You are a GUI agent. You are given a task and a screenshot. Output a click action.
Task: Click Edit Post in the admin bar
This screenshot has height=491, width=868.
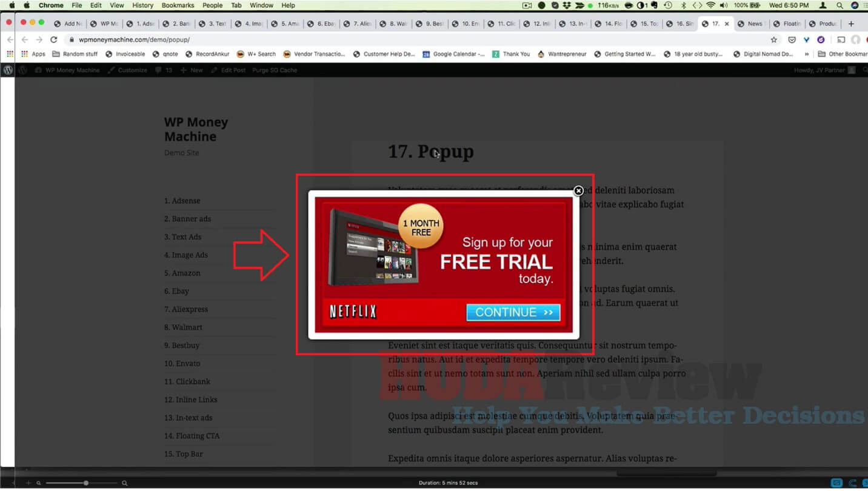click(x=228, y=70)
